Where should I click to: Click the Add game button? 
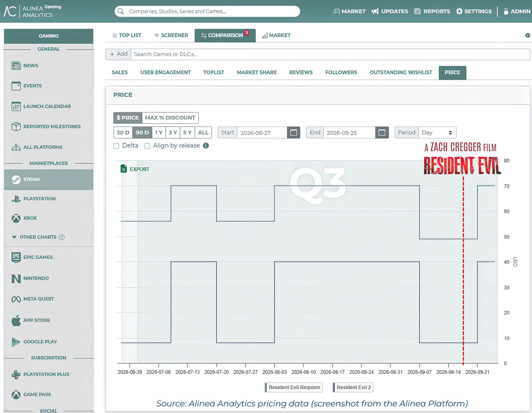pos(118,54)
